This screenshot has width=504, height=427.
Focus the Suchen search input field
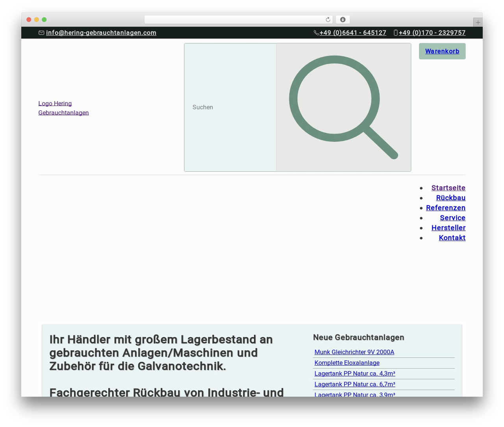(x=230, y=107)
